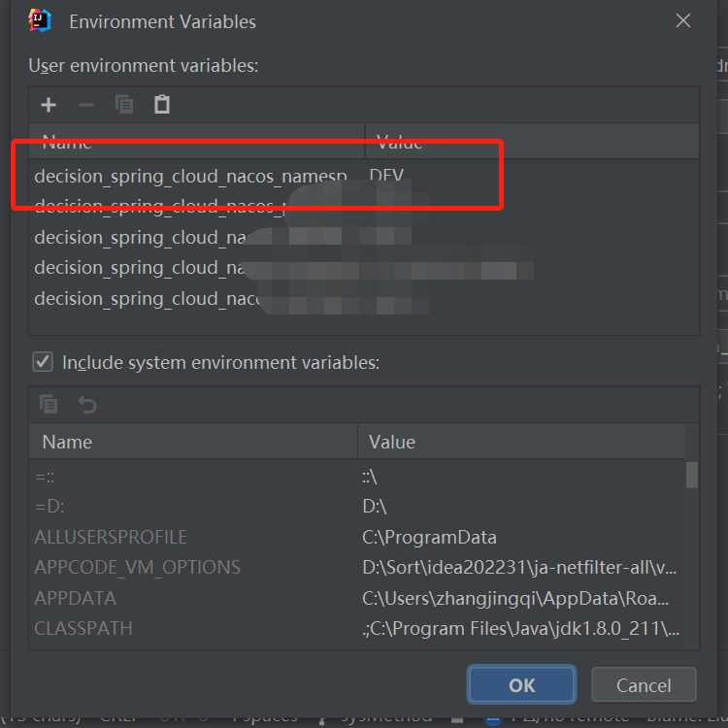The width and height of the screenshot is (728, 728).
Task: Click the DEV value cell
Action: click(x=386, y=176)
